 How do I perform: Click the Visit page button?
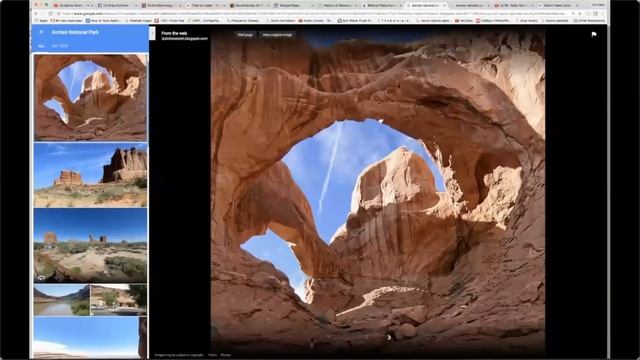coord(245,35)
